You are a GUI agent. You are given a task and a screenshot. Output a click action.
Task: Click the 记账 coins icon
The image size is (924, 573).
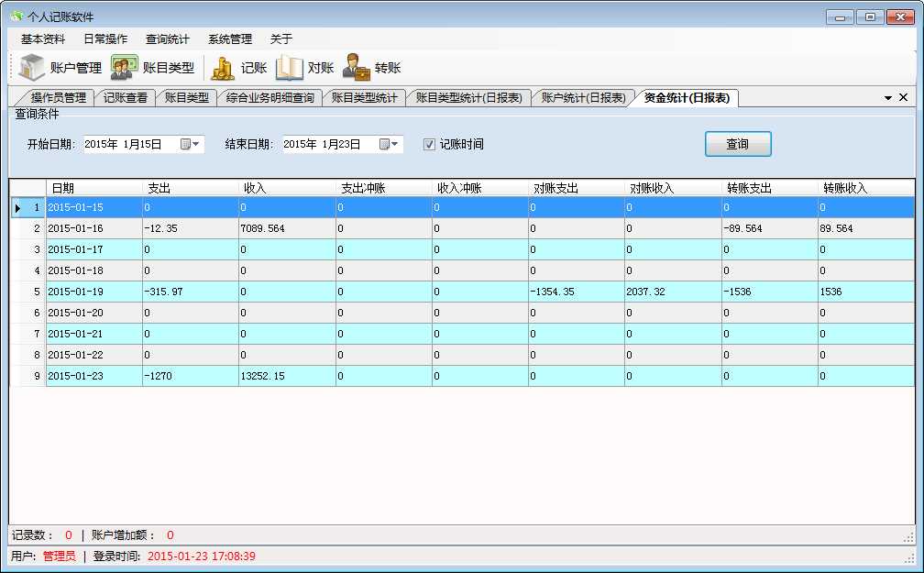(x=223, y=68)
